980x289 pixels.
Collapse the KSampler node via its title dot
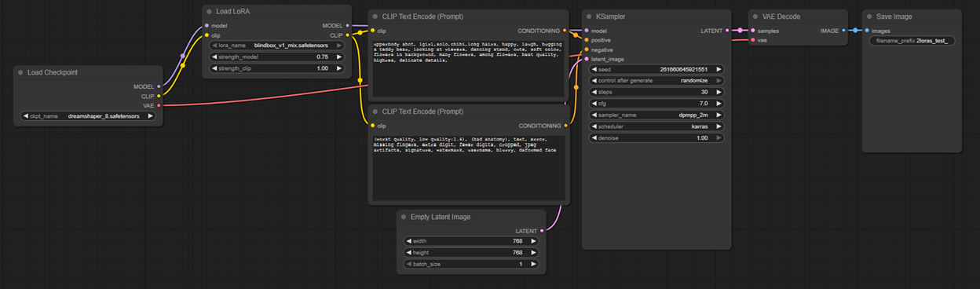point(590,16)
